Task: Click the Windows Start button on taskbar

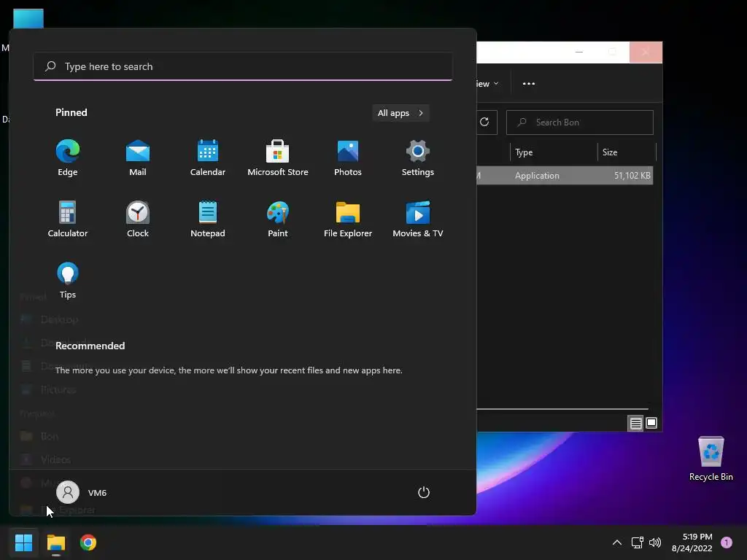Action: [x=23, y=542]
